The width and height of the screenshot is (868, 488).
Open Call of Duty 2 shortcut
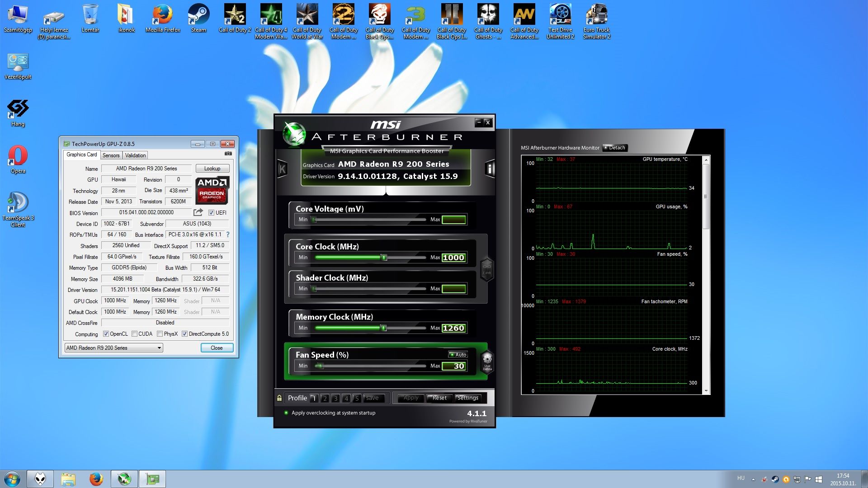click(235, 18)
